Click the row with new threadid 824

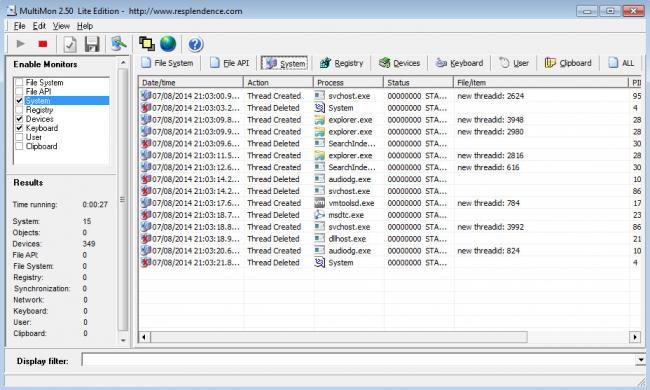391,251
